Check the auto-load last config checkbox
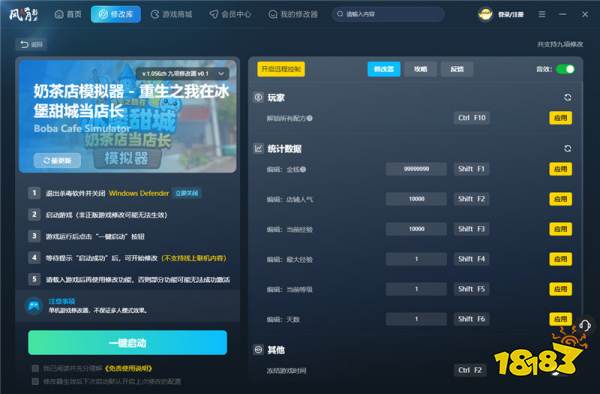This screenshot has width=600, height=394. tap(35, 381)
